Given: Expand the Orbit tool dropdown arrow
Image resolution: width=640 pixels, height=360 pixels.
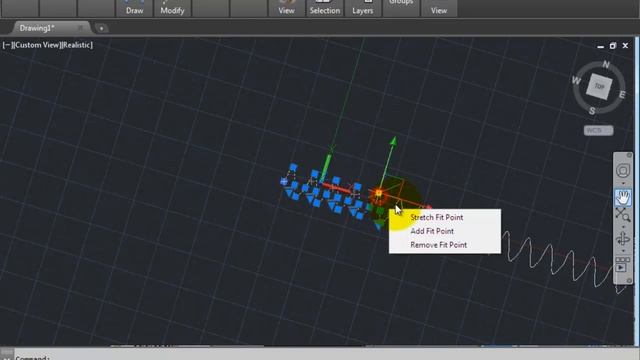Looking at the screenshot, I should (x=623, y=251).
